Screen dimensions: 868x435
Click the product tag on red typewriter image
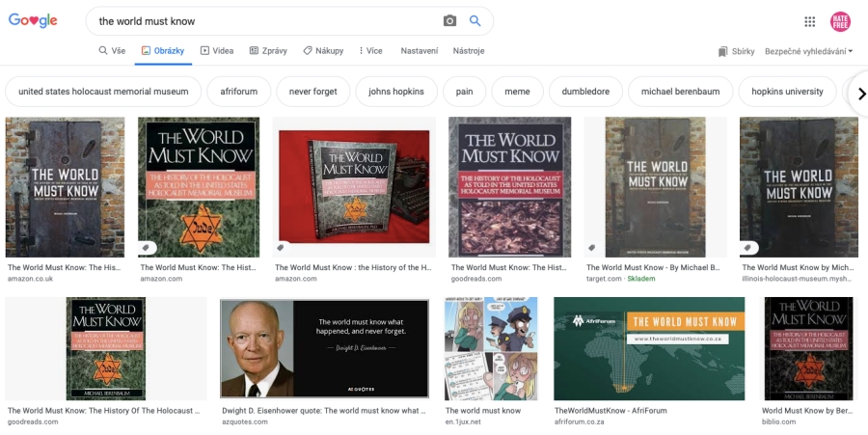[282, 248]
